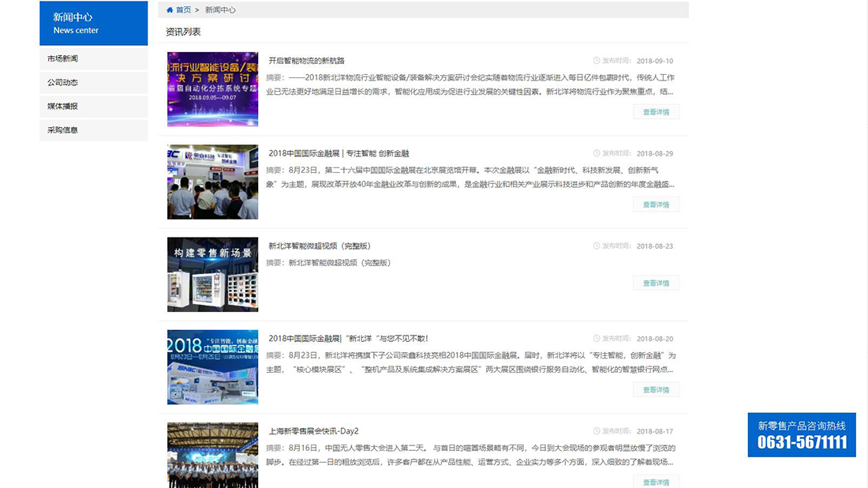Screen dimensions: 868x488
Task: Click the hotline banner 0631-5671111
Action: [x=802, y=435]
